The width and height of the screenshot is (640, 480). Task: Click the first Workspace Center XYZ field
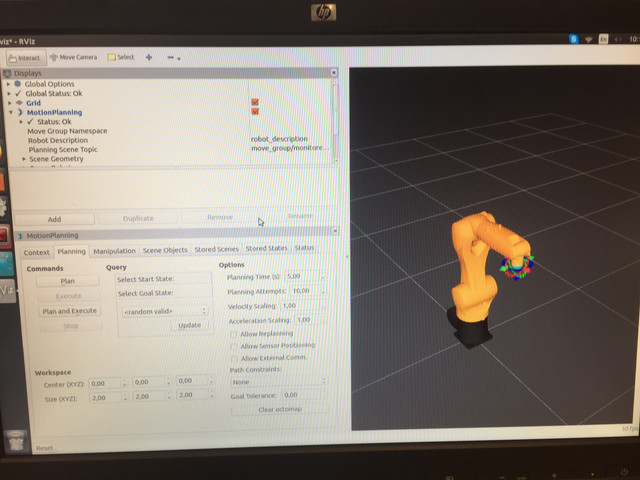point(108,383)
